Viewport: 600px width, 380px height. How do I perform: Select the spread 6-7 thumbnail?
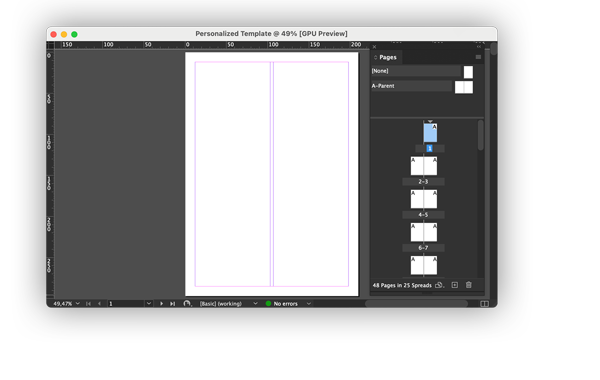424,232
